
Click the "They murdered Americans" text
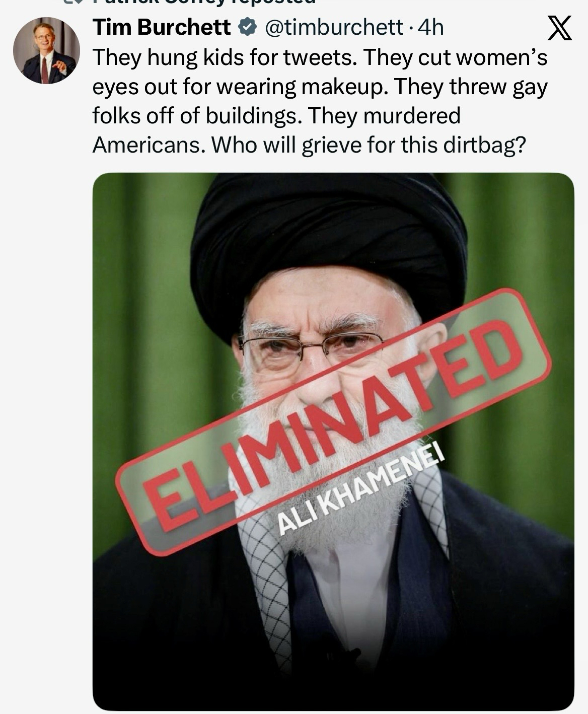coord(276,130)
